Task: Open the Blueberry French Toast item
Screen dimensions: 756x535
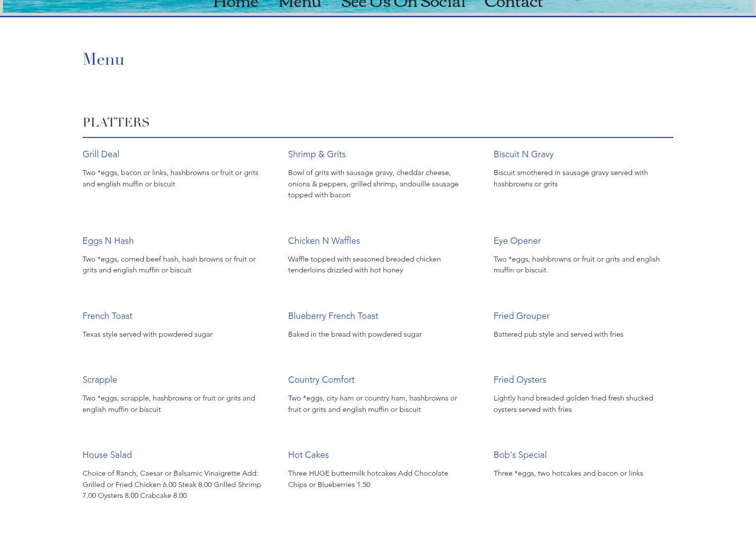Action: click(333, 316)
